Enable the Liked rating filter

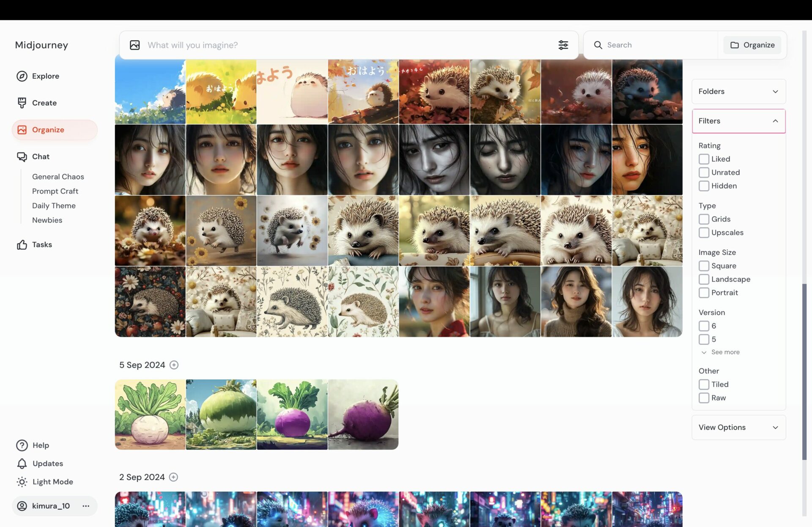point(704,159)
